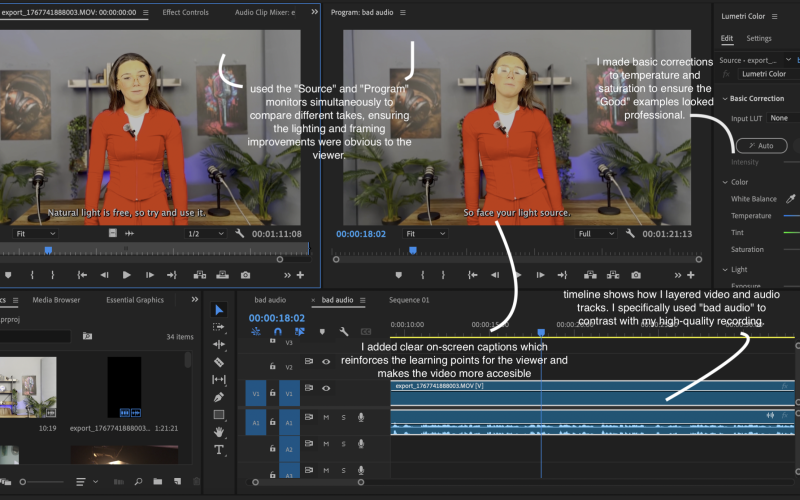Select the Hand tool
The image size is (800, 500).
(x=219, y=432)
